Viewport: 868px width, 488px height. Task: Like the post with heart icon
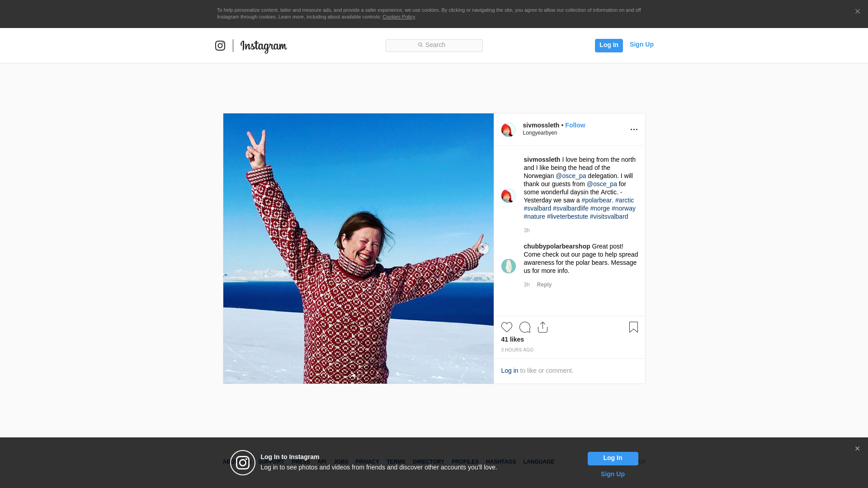click(x=506, y=327)
